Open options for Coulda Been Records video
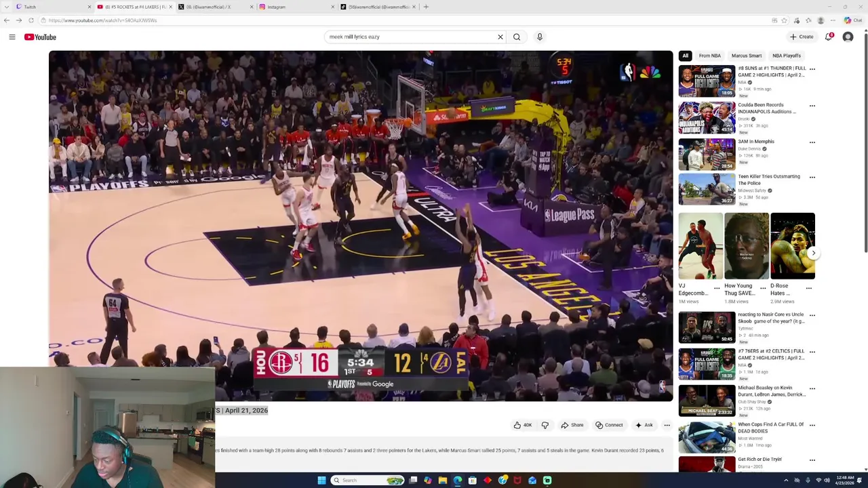 tap(812, 106)
